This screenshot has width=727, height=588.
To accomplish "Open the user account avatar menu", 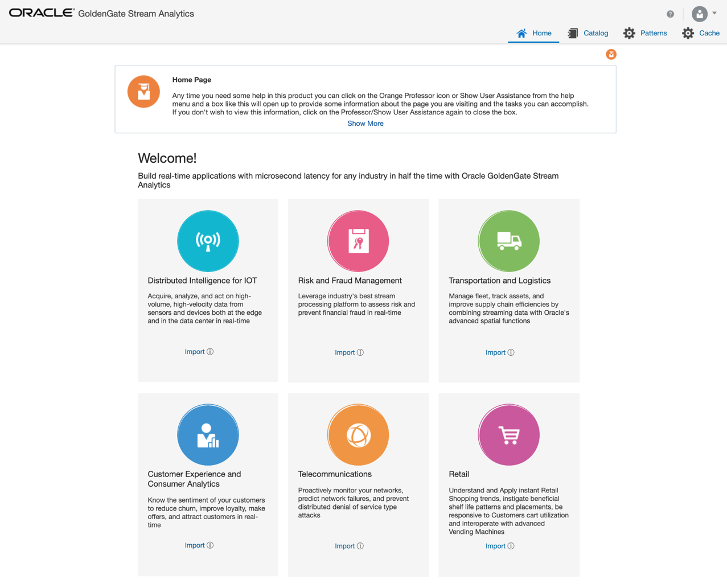I will [699, 14].
